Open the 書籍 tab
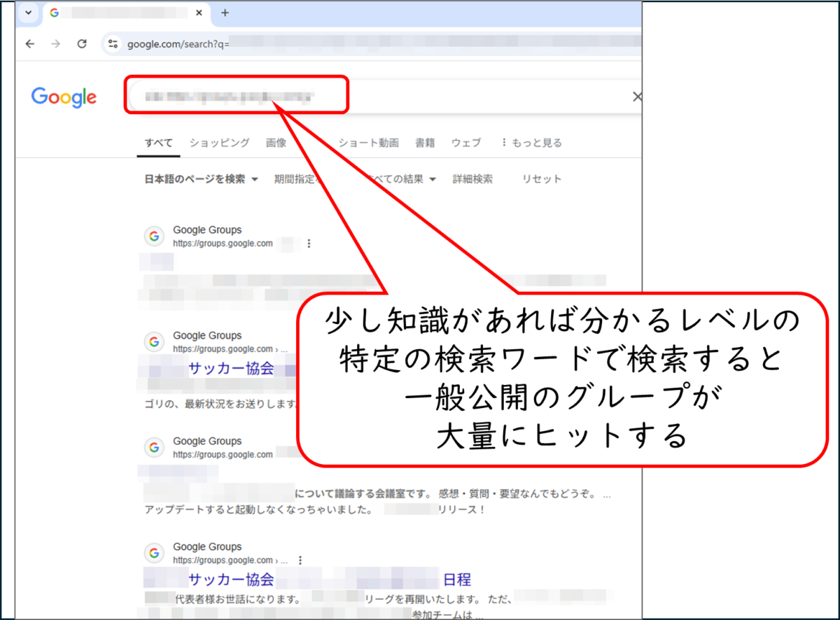Screen dimensions: 840x620 tap(425, 143)
